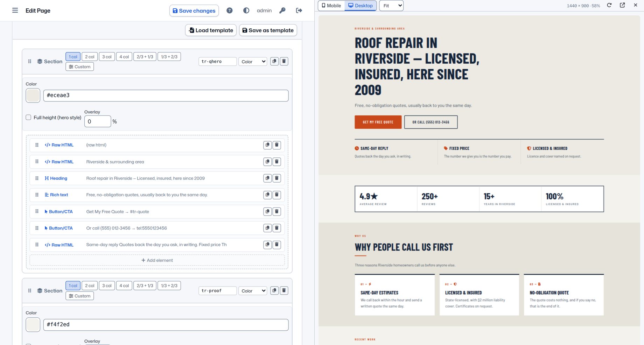Click Save changes button
This screenshot has height=345, width=644.
194,10
